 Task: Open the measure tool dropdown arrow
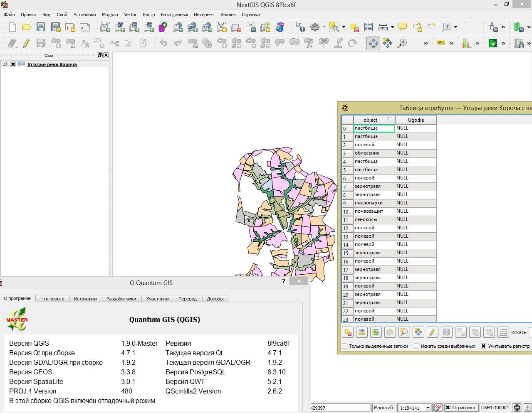point(392,27)
